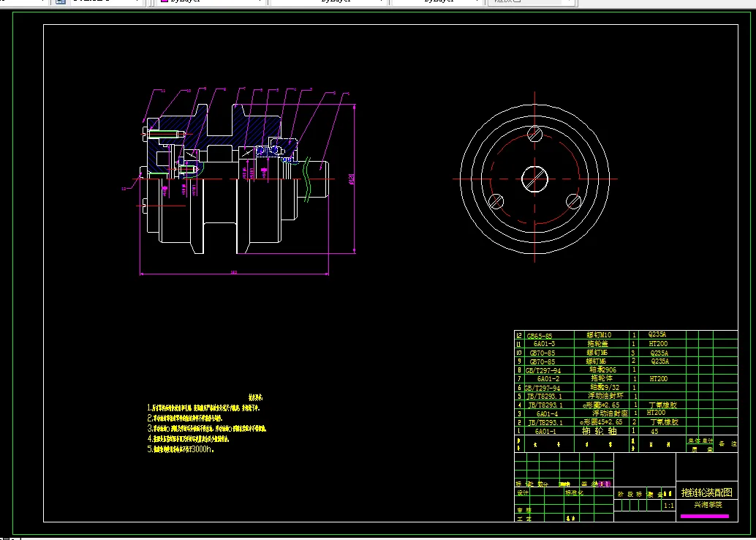Select the horizontal '182' overall length dimension

[x=234, y=273]
